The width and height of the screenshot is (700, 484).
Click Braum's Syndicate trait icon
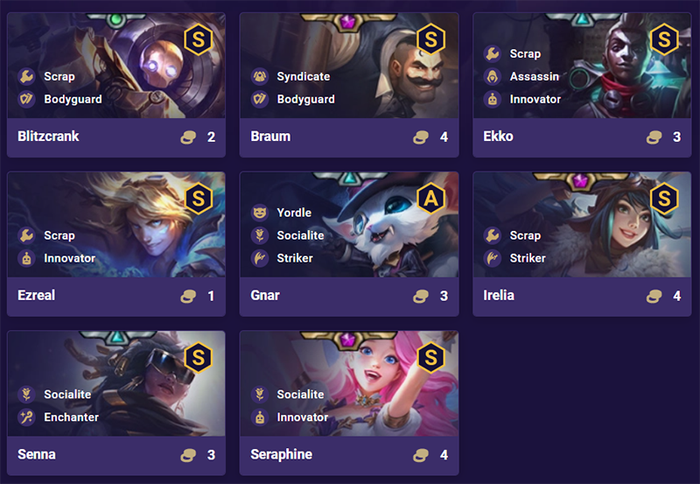pyautogui.click(x=259, y=76)
